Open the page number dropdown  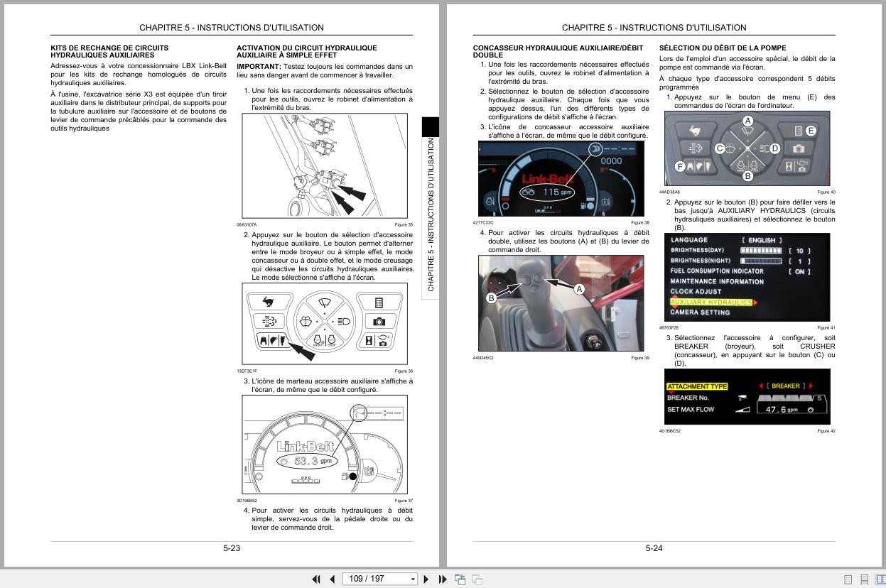coord(414,579)
